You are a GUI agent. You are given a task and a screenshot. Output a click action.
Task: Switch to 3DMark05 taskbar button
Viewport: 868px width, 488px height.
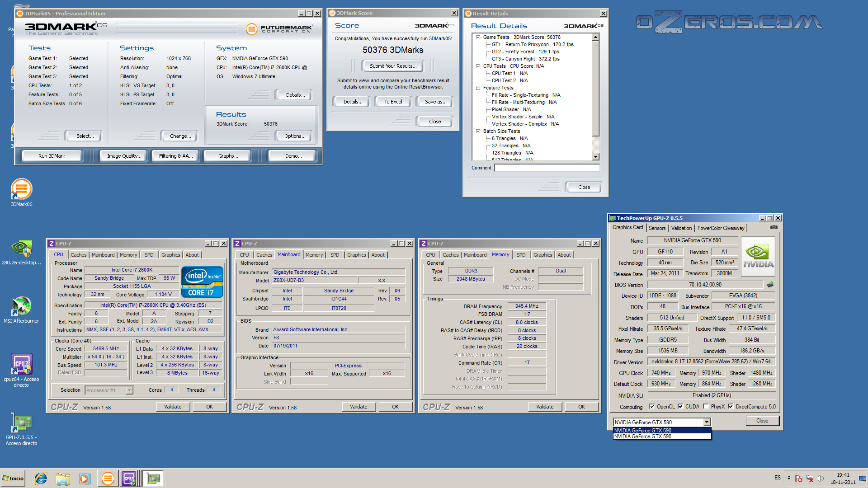click(108, 479)
